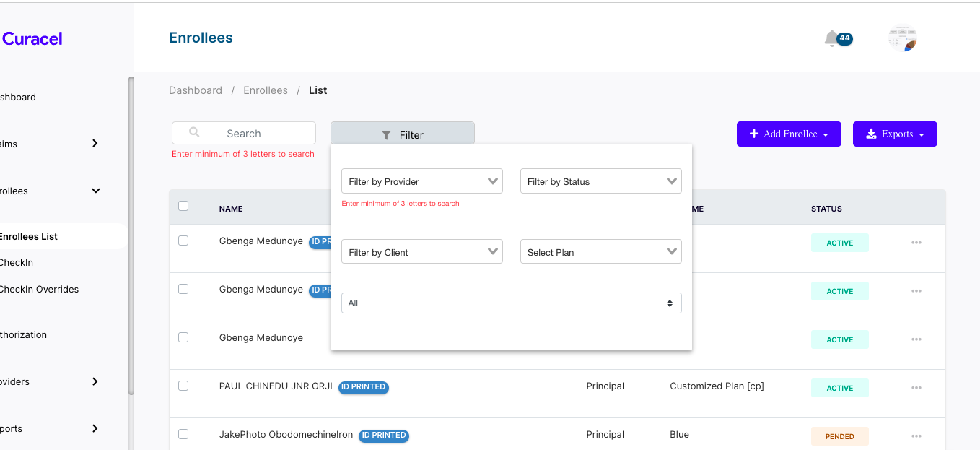Image resolution: width=980 pixels, height=450 pixels.
Task: Open Authorization in the sidebar
Action: pyautogui.click(x=24, y=334)
